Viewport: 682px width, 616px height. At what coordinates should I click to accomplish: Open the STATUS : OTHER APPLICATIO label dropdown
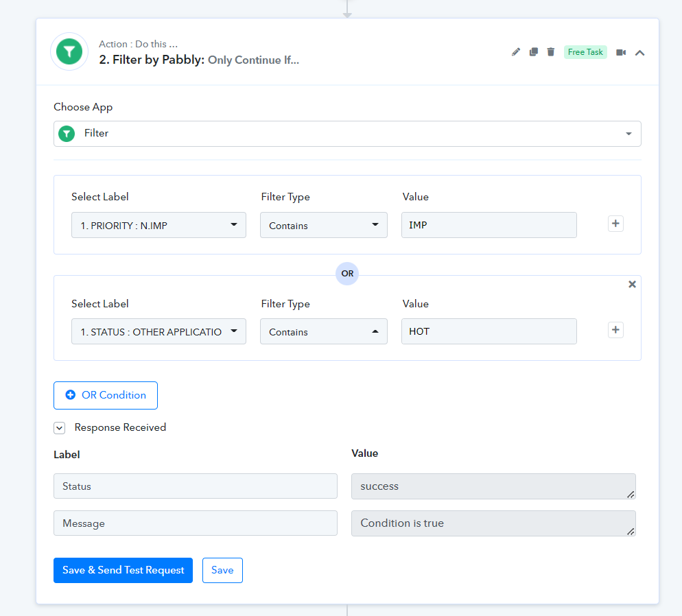158,332
